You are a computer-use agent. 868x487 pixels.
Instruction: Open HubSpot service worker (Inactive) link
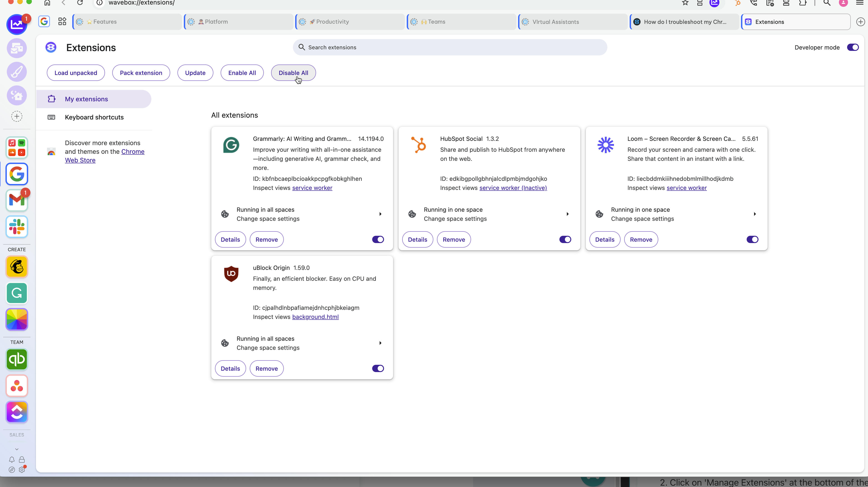[x=513, y=188]
